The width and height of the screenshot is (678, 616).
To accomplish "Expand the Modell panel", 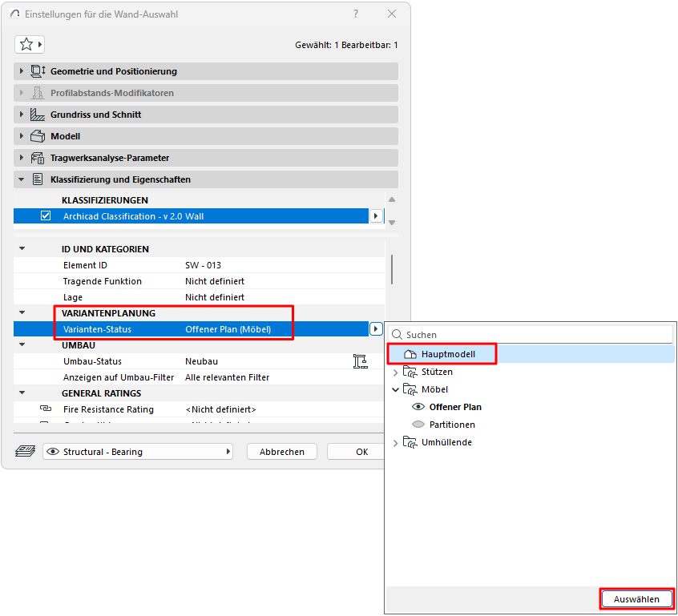I will [x=21, y=136].
